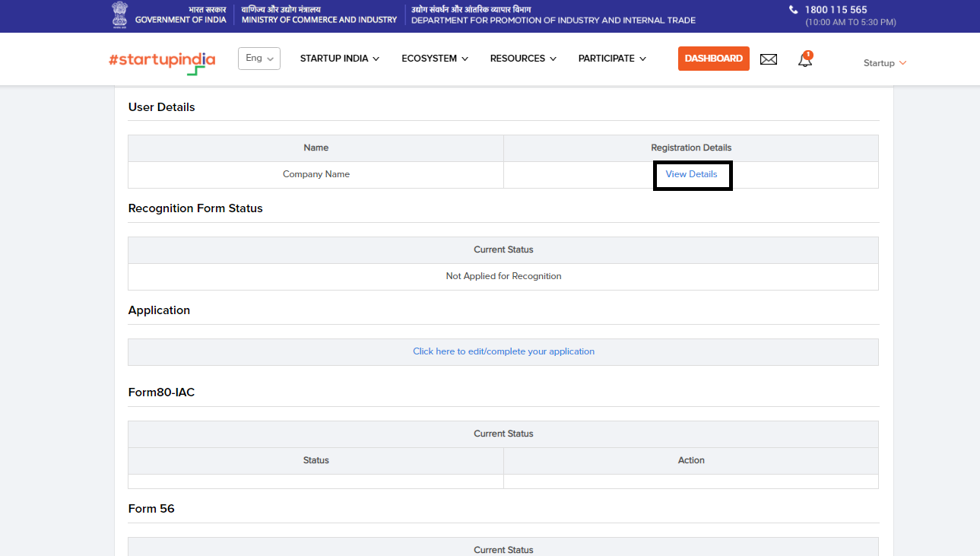Call helpline 1800 115 565 link
980x556 pixels.
tap(836, 9)
